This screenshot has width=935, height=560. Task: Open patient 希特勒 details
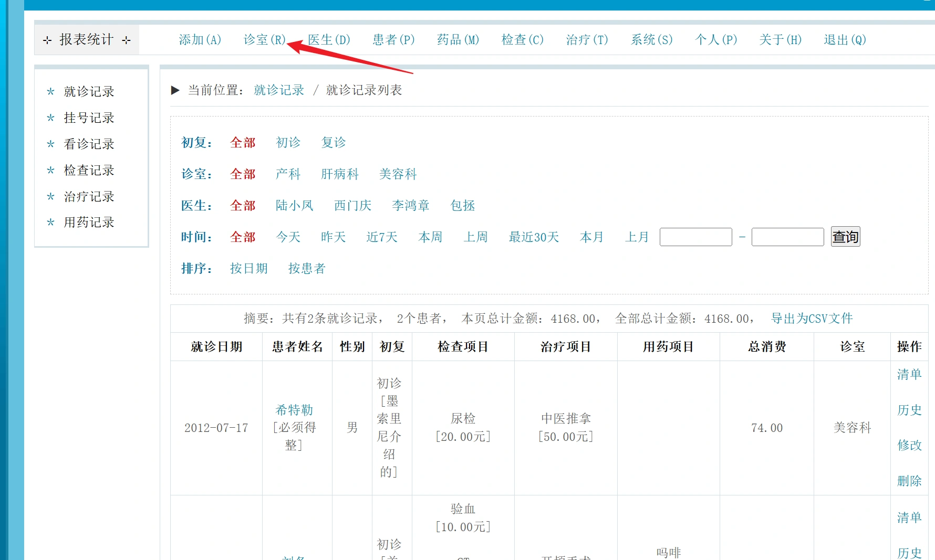[294, 410]
